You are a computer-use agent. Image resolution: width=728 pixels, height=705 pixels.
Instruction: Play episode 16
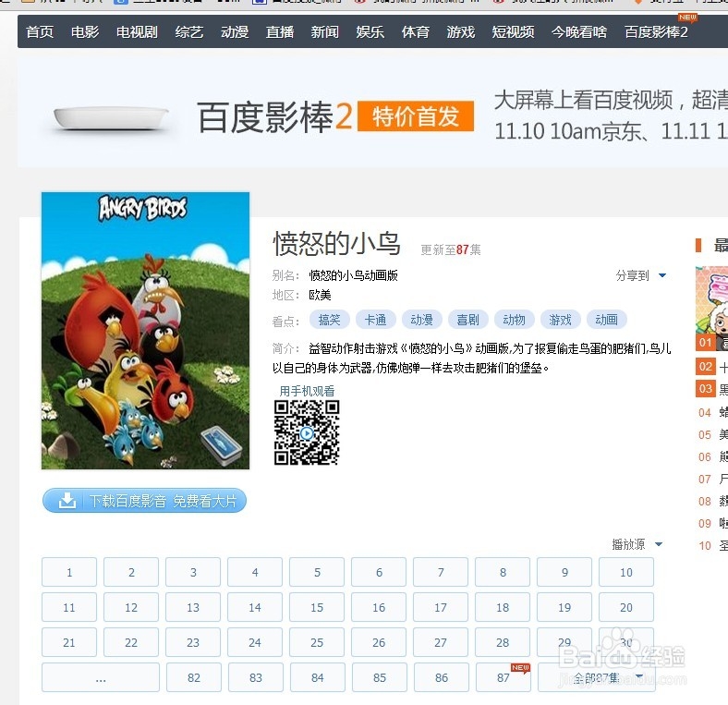coord(379,607)
